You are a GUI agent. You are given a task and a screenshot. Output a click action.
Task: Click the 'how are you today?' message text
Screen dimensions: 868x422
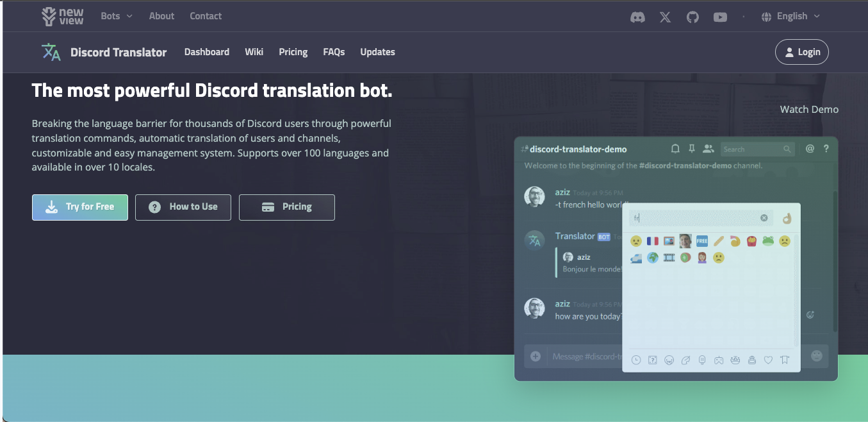coord(589,316)
